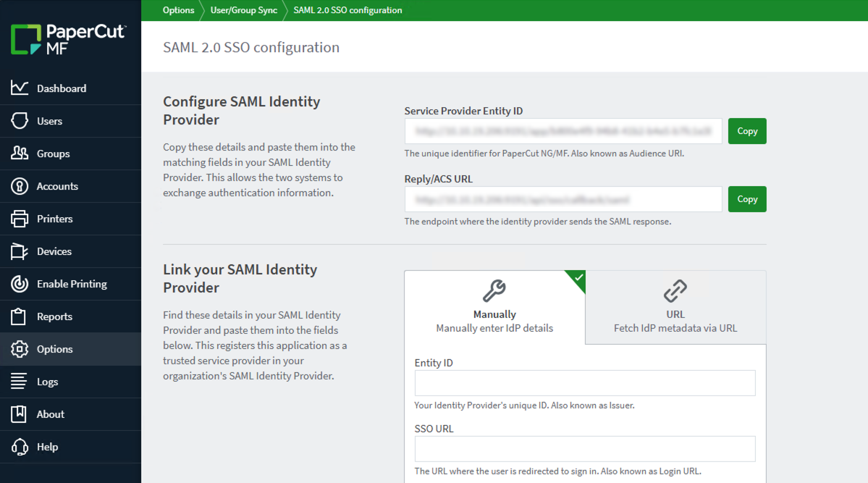Viewport: 868px width, 483px height.
Task: Click the Accounts padlock icon
Action: [x=20, y=186]
